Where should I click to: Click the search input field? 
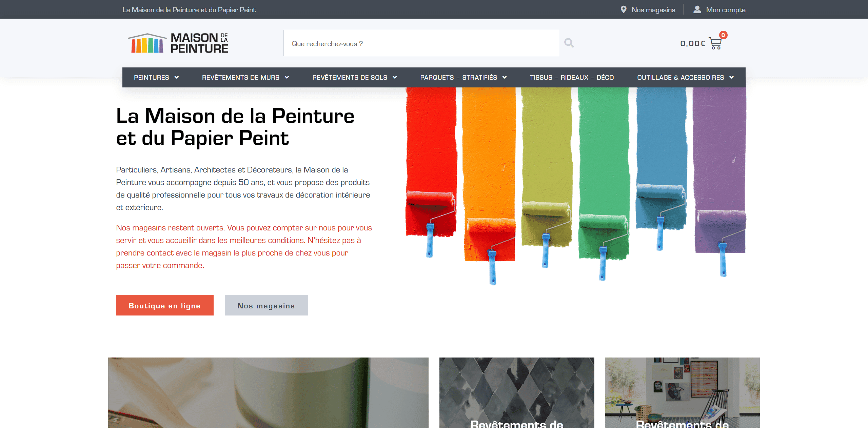point(420,43)
